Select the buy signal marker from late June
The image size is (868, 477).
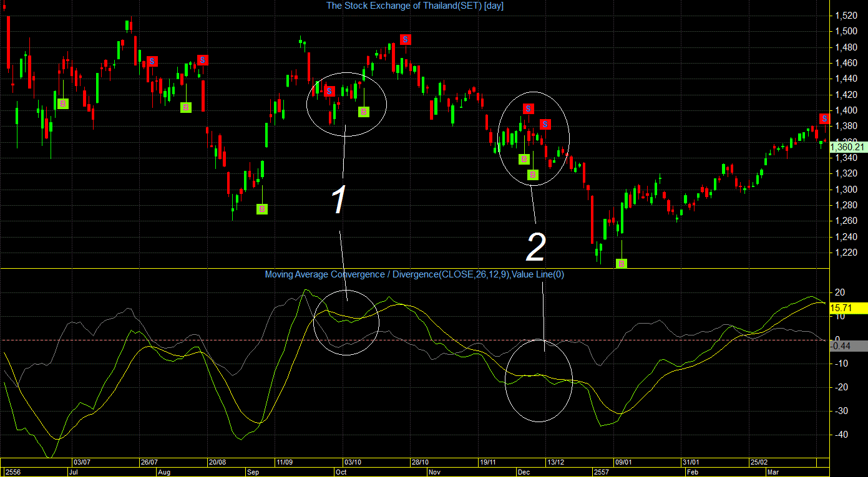click(63, 104)
